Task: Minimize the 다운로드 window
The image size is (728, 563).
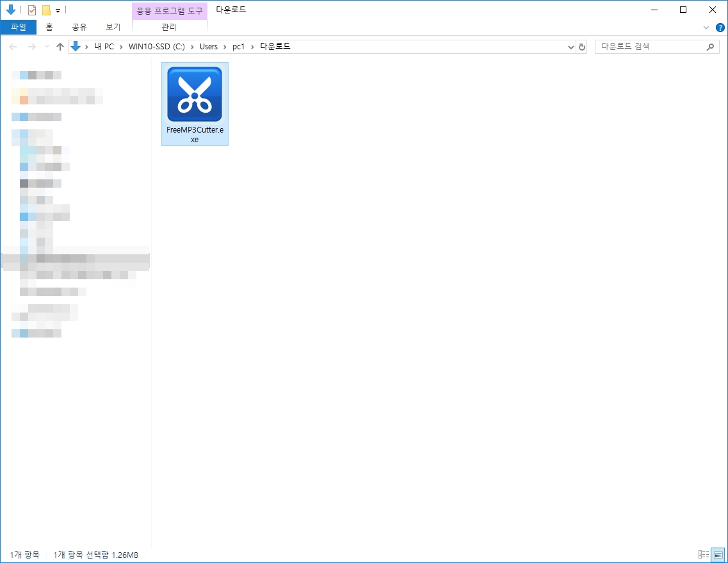Action: pyautogui.click(x=654, y=10)
